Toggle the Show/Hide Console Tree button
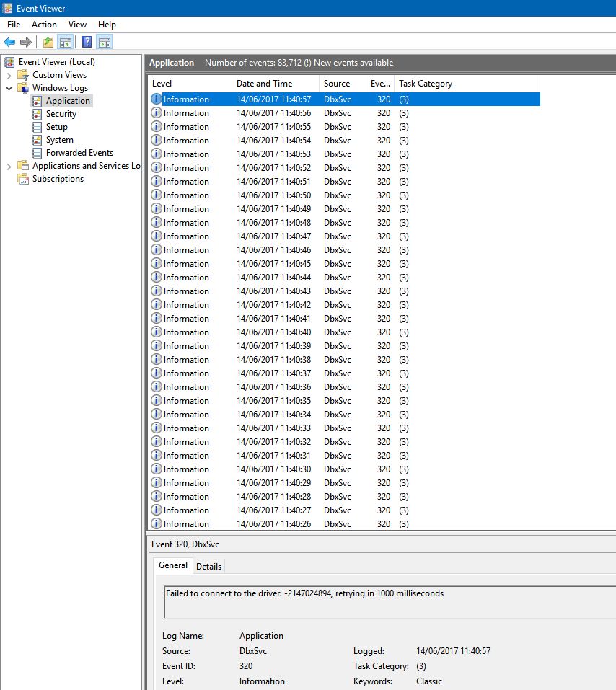 pos(65,42)
